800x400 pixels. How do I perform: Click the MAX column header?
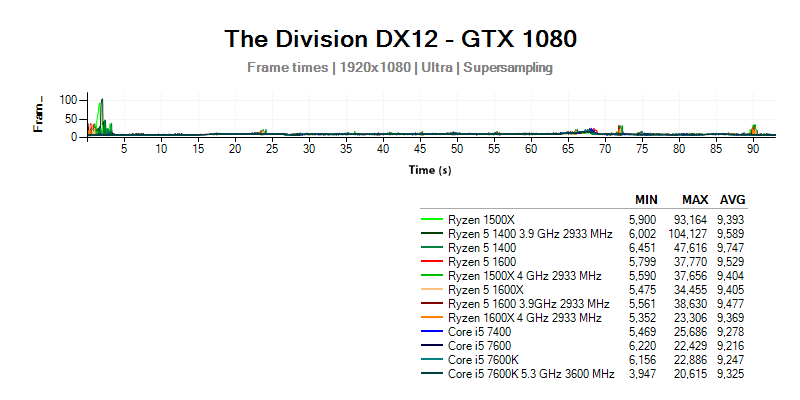tap(696, 200)
